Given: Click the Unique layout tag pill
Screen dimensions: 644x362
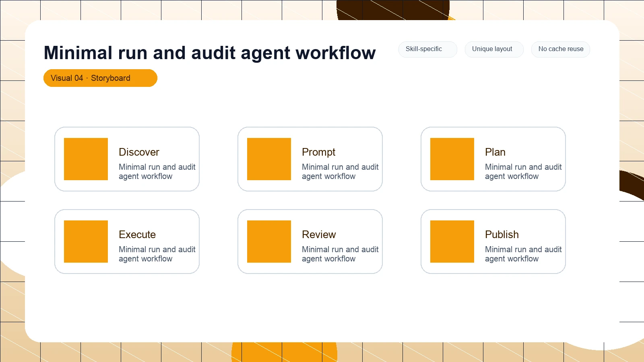Looking at the screenshot, I should 494,49.
